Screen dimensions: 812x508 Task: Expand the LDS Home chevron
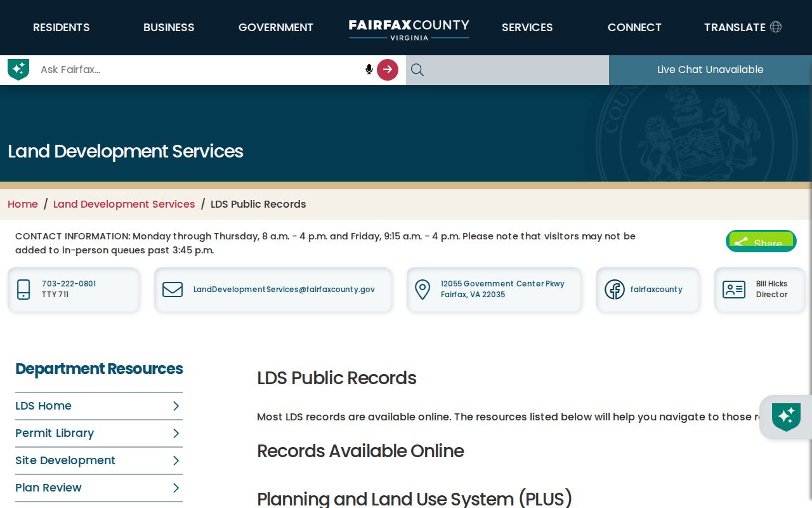click(176, 406)
